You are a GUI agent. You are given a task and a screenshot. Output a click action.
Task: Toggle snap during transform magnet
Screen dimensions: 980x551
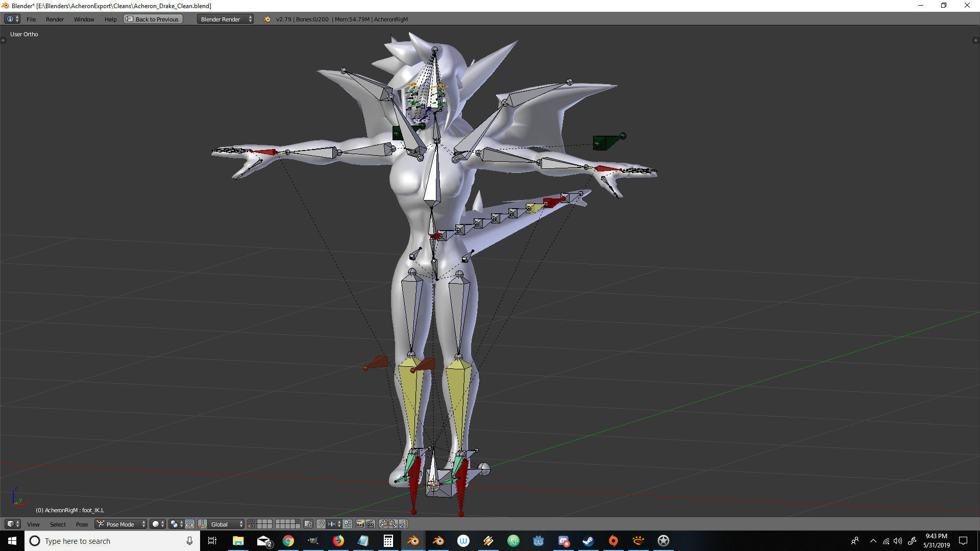[321, 524]
